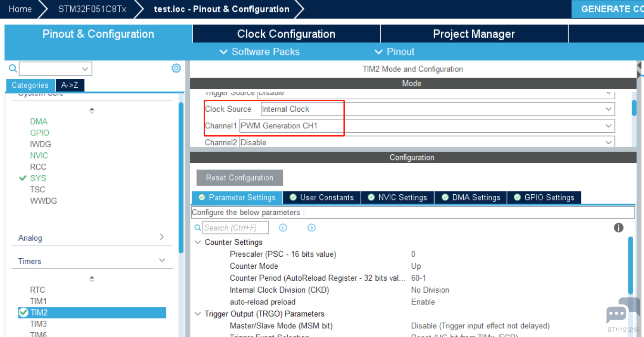Click the Counter Mode value Up

click(416, 266)
